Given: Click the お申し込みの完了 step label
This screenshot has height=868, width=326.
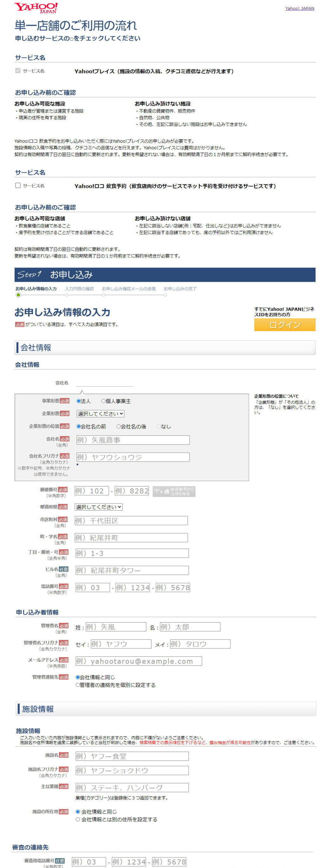Looking at the screenshot, I should (x=180, y=289).
